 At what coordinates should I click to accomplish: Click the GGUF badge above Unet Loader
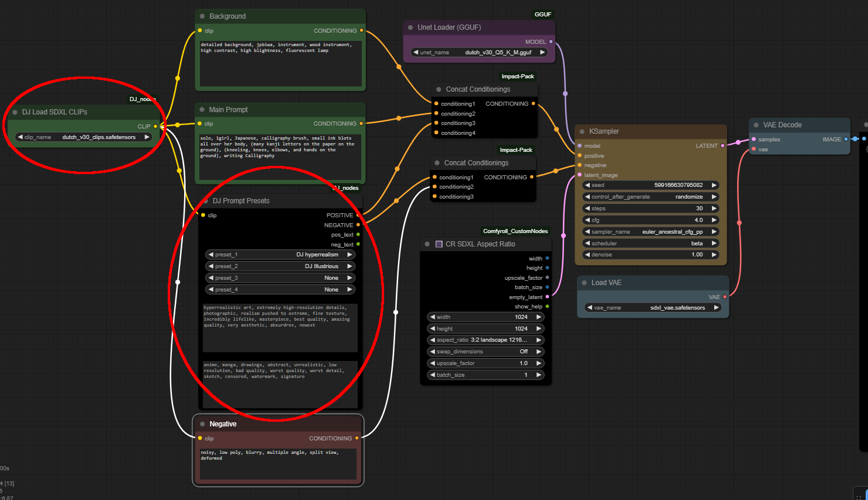tap(543, 15)
